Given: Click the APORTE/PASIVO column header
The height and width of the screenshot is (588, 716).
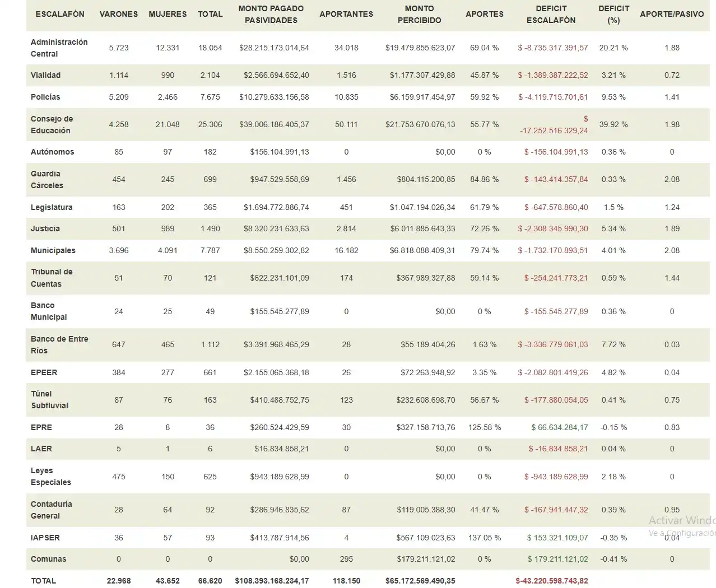Looking at the screenshot, I should pos(672,14).
